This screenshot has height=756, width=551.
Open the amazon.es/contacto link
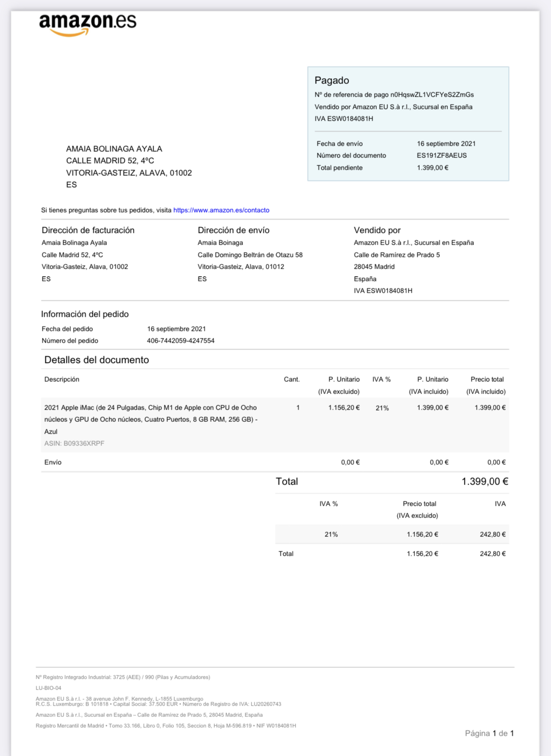221,210
